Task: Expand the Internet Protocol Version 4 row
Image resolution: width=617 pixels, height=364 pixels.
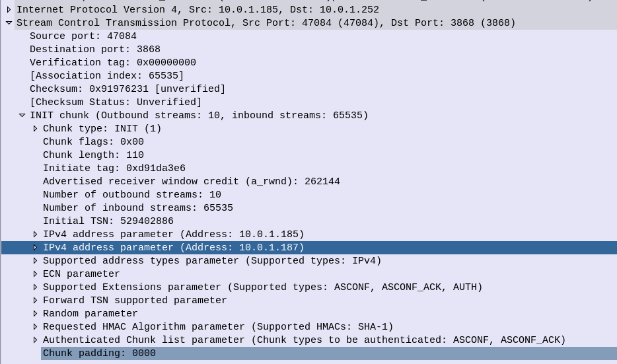Action: coord(9,10)
